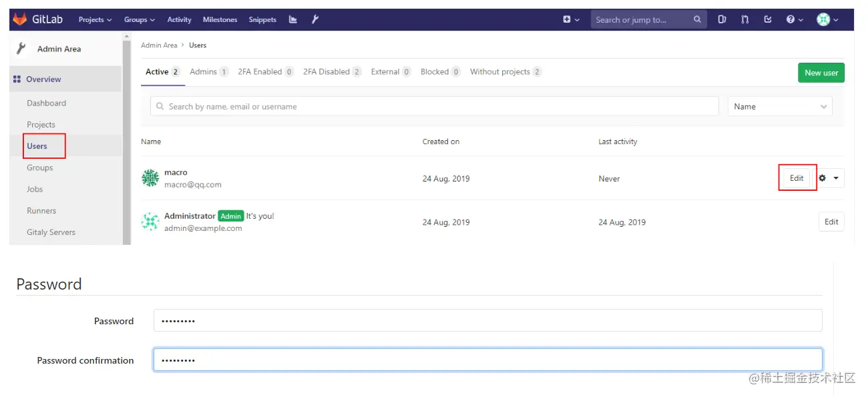Open Groups in the sidebar
The image size is (868, 397).
coord(40,168)
